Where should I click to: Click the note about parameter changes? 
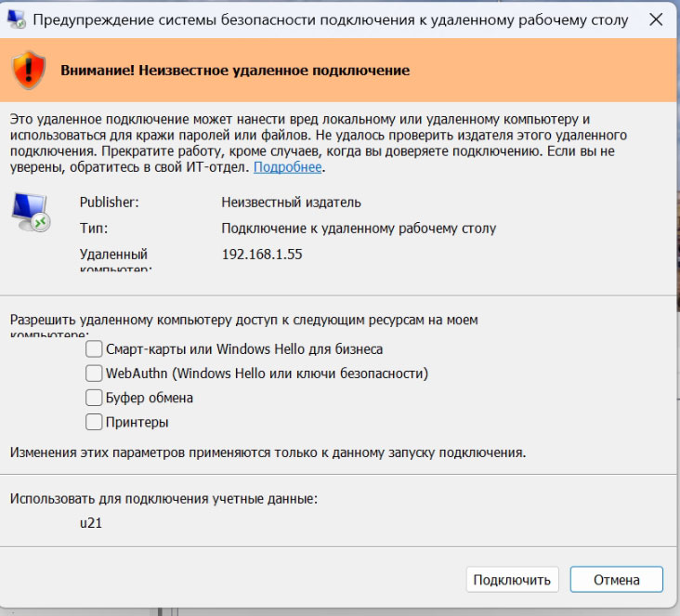tap(268, 452)
